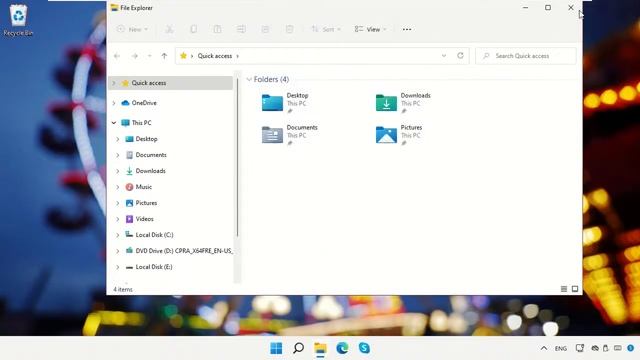This screenshot has height=360, width=640.
Task: Show hidden tray icons chevron
Action: point(544,348)
